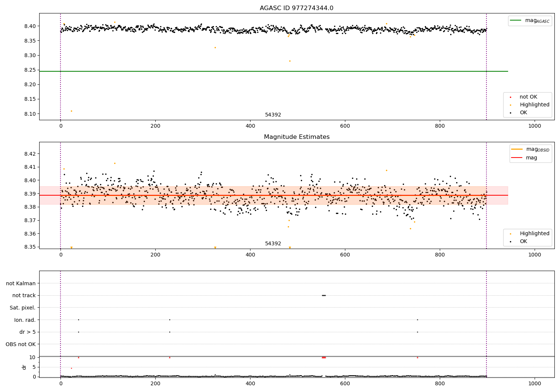560x392 pixels.
Task: Select the mag OBSID legend entry
Action: [x=531, y=149]
